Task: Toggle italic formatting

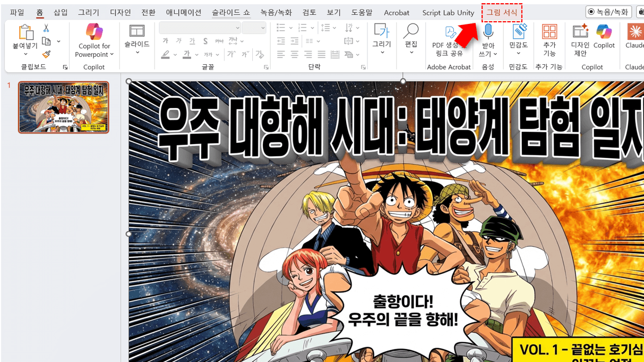Action: point(180,41)
